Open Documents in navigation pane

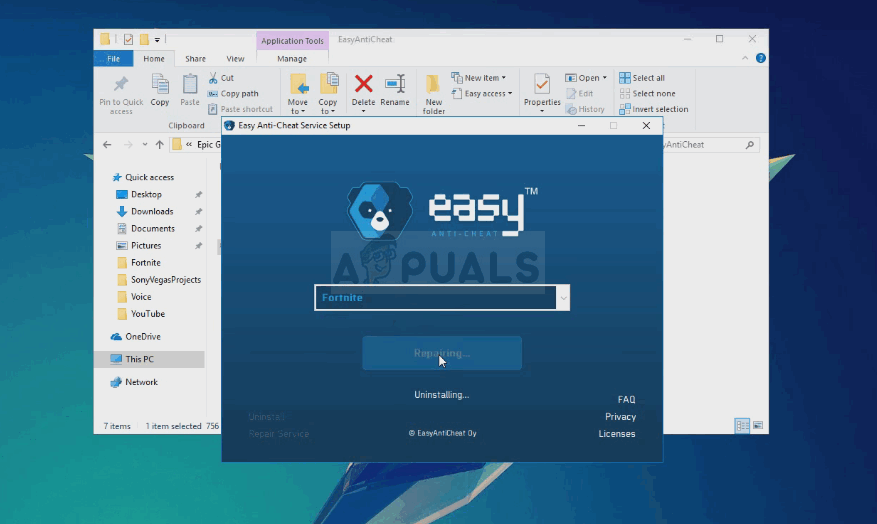click(146, 229)
